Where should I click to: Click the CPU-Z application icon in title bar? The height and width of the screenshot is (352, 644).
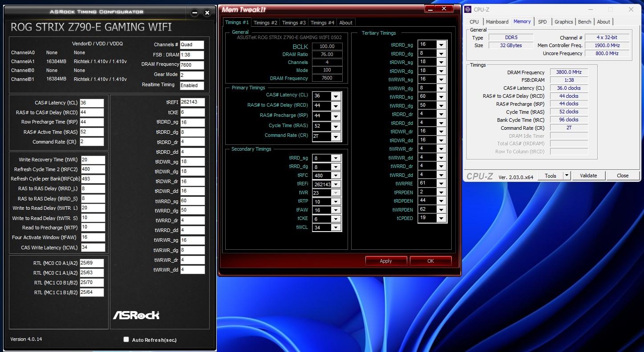click(469, 9)
